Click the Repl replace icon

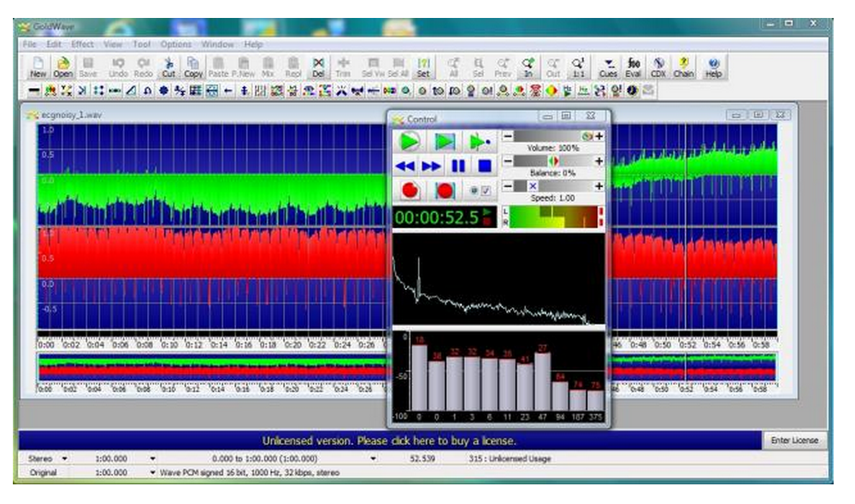(x=292, y=67)
